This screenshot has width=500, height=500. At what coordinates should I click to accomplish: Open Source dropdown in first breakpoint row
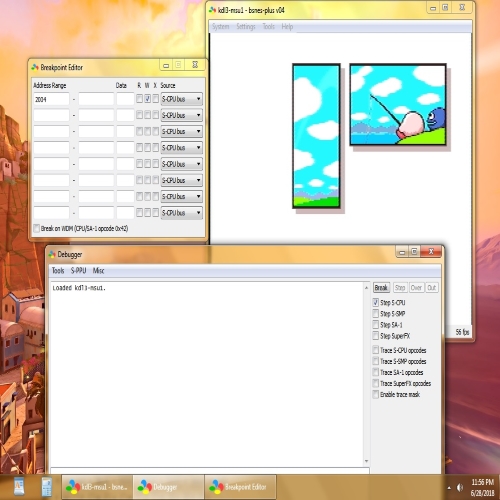(182, 99)
